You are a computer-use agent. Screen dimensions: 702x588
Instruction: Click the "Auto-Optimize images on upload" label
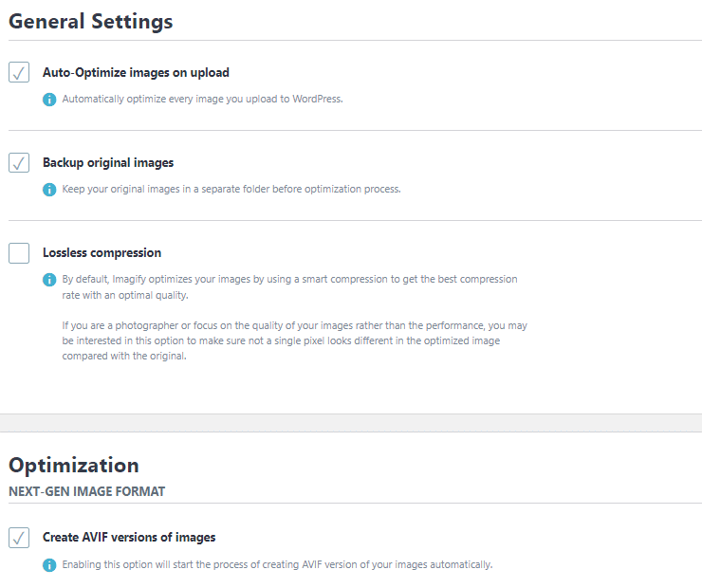point(136,72)
